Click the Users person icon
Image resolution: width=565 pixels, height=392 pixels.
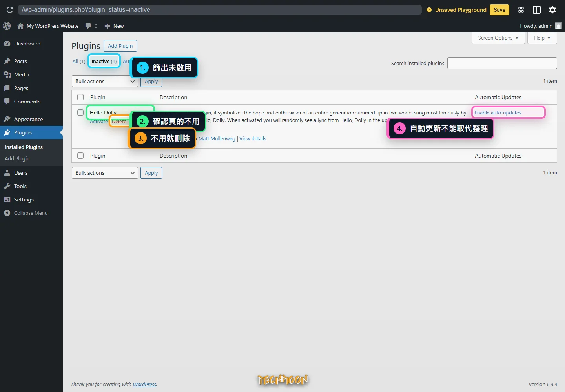tap(7, 173)
